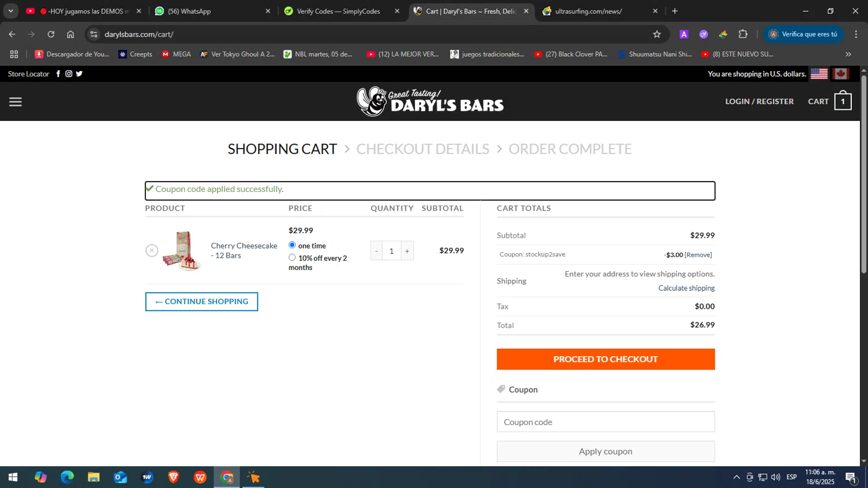Viewport: 868px width, 488px height.
Task: Go to Checkout Details step
Action: coord(422,149)
